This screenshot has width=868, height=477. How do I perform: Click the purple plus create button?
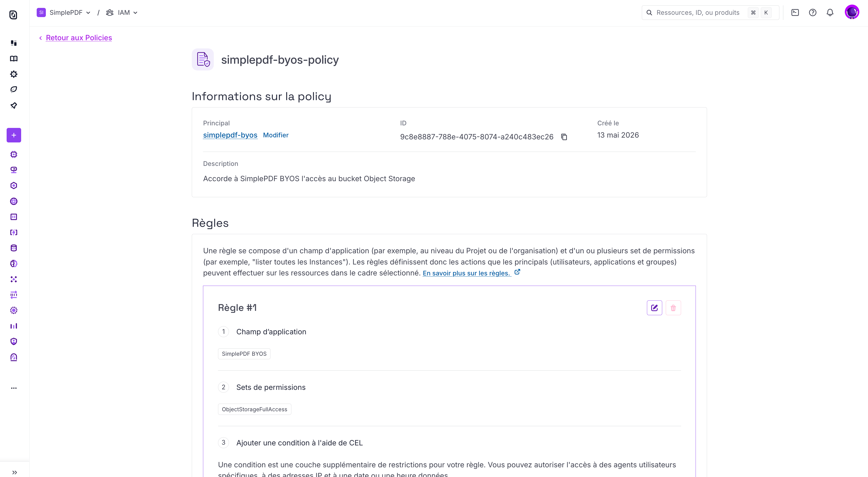pos(14,135)
